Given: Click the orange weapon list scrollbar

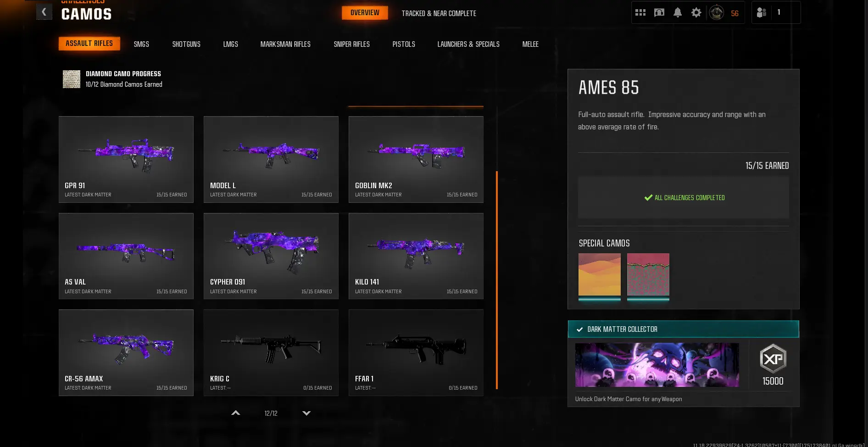Looking at the screenshot, I should (497, 280).
